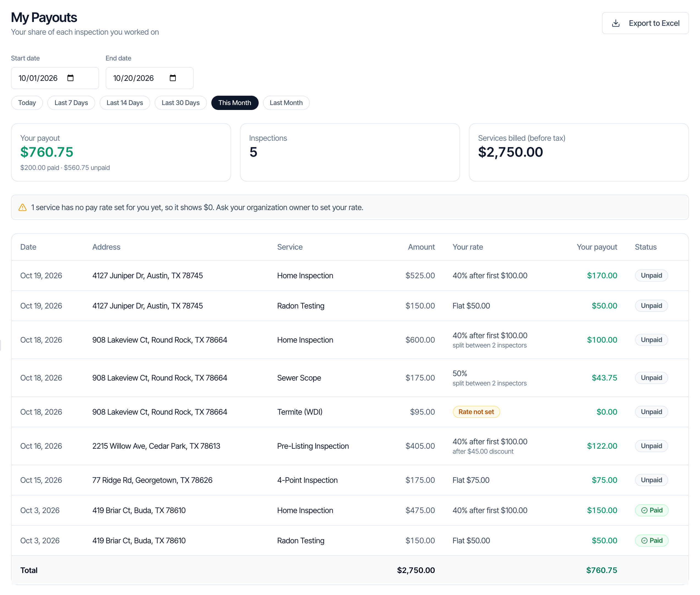Click the End date input field
The height and width of the screenshot is (595, 700).
click(149, 78)
